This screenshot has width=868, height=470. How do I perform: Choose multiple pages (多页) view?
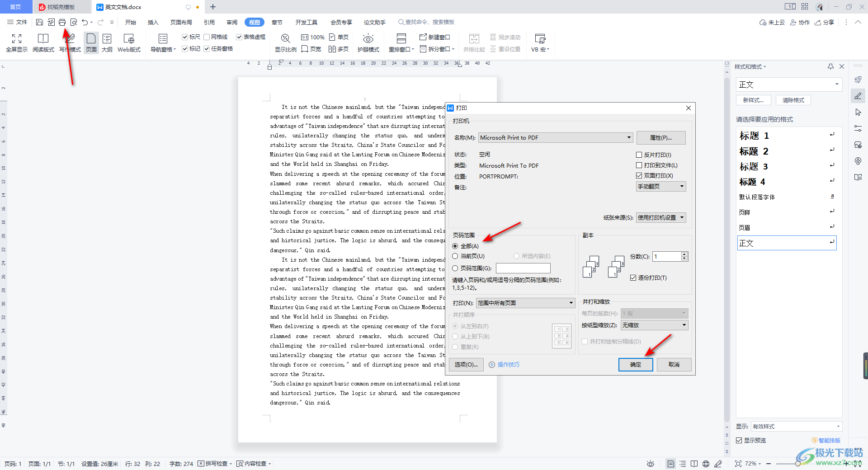(339, 49)
